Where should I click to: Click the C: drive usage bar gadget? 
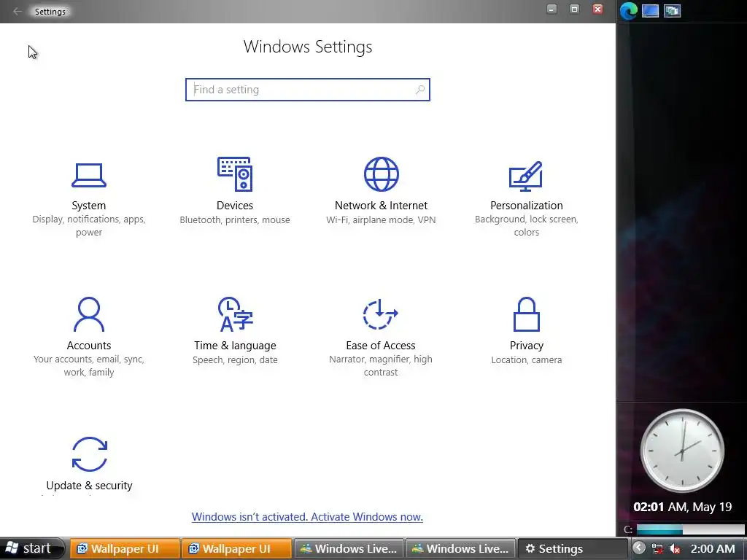point(690,529)
